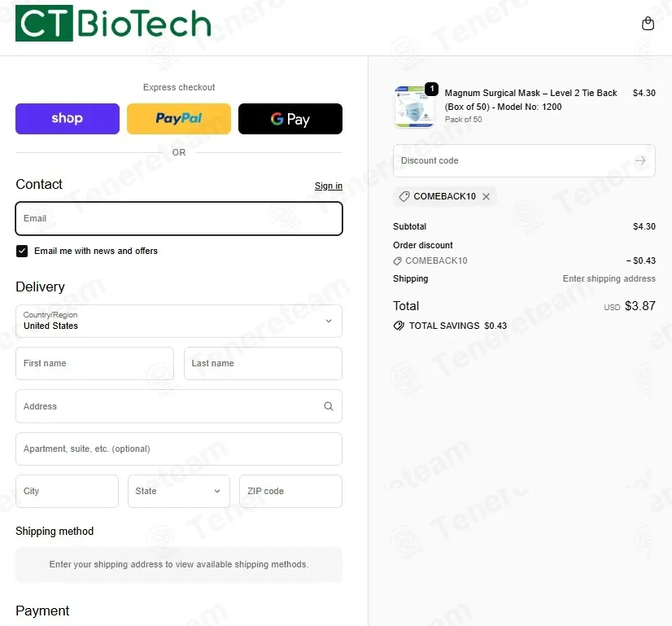Select the Address input field

point(179,406)
